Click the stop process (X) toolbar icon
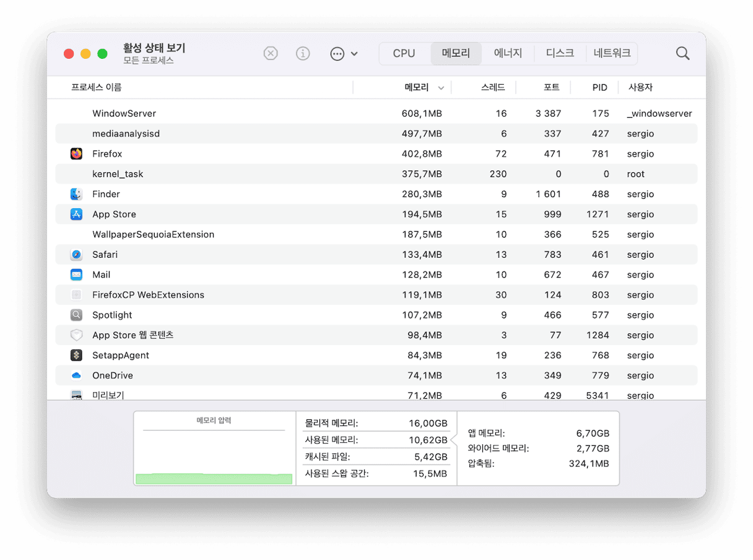 (271, 53)
